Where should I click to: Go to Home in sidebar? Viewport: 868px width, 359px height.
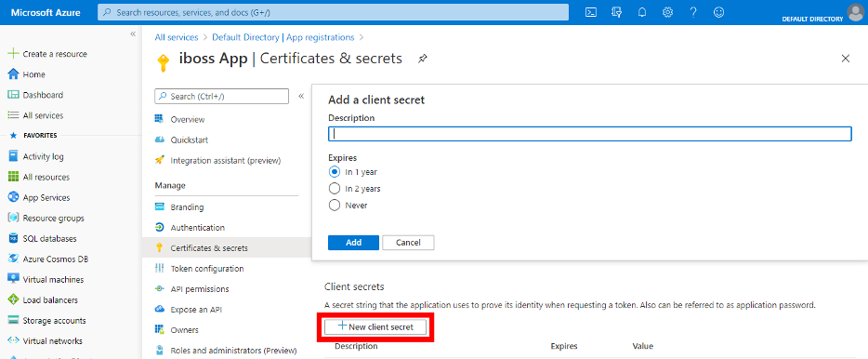point(27,74)
